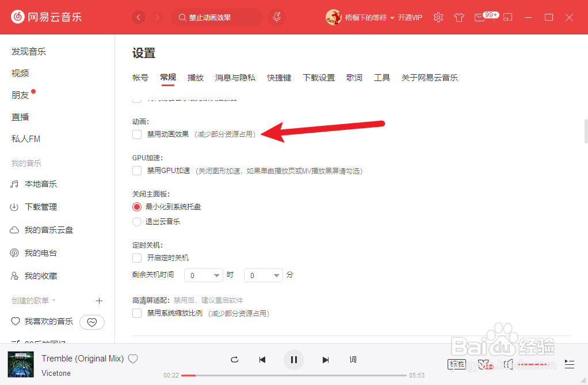
Task: Open the playlist queue icon
Action: [569, 364]
